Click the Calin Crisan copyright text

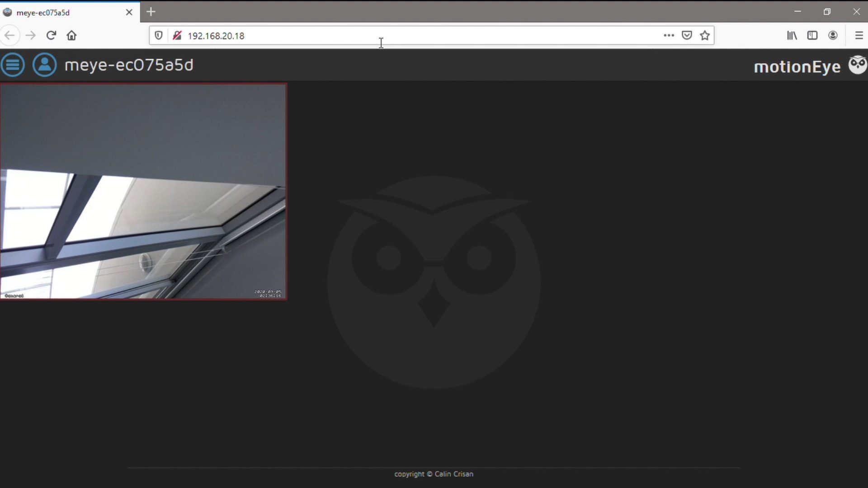434,474
